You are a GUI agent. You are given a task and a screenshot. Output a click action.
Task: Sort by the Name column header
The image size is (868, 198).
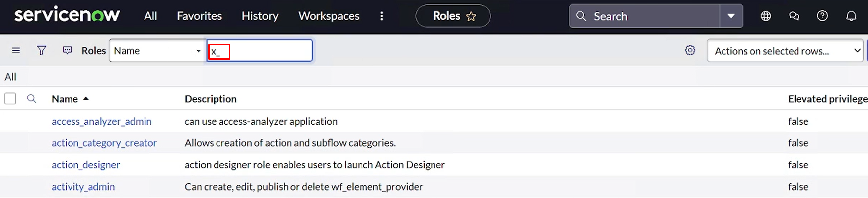(x=65, y=99)
